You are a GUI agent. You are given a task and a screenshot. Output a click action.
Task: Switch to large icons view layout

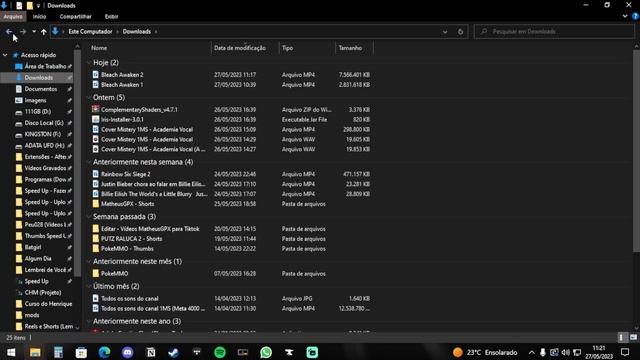pyautogui.click(x=633, y=337)
